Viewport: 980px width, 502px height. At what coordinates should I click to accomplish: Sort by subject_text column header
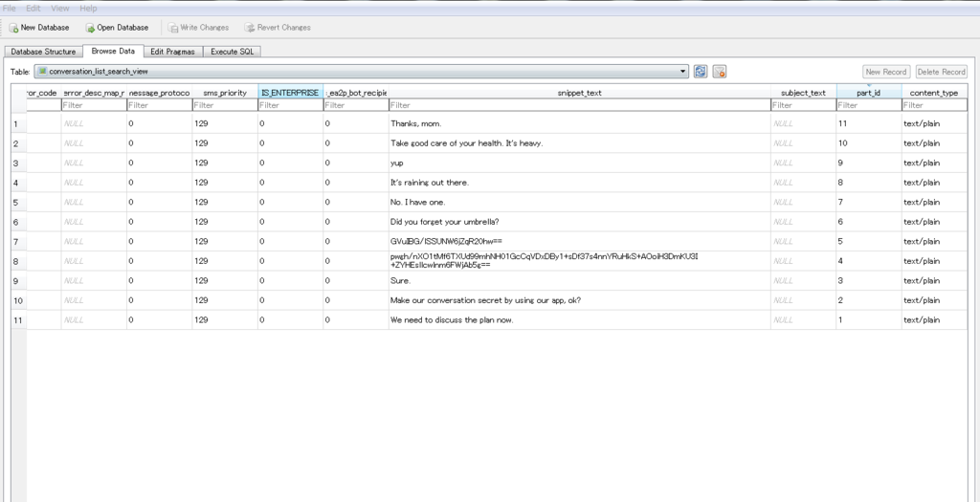click(x=803, y=93)
